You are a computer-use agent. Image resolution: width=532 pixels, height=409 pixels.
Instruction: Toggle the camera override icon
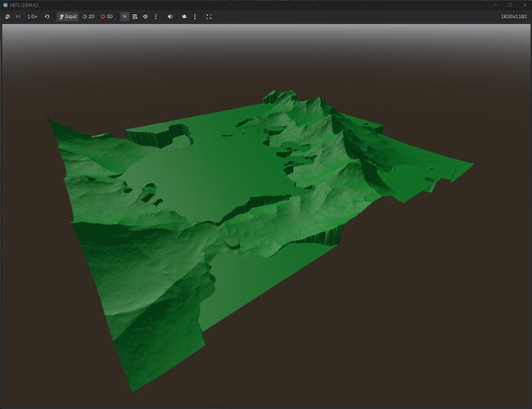[x=184, y=16]
